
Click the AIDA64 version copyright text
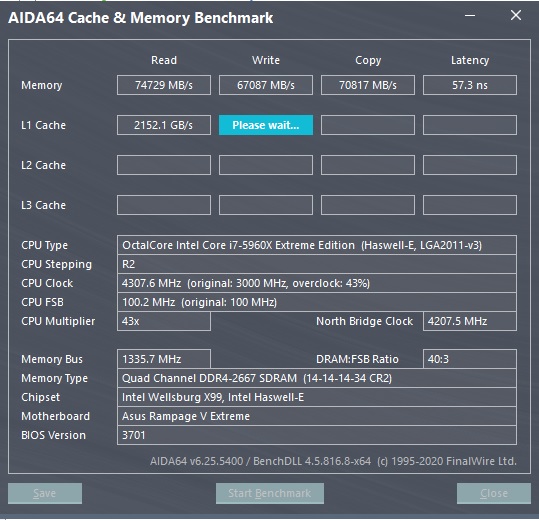click(333, 461)
